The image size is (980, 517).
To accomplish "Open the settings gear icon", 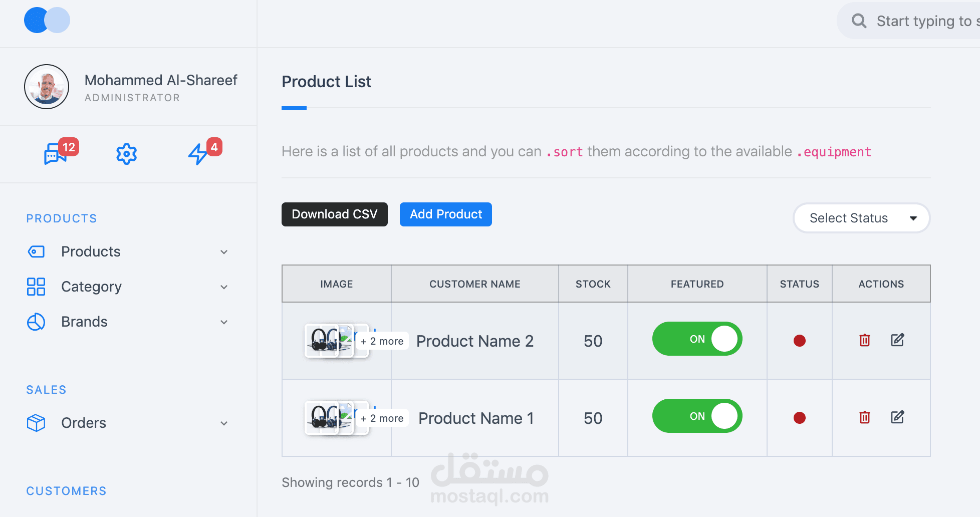I will [126, 154].
